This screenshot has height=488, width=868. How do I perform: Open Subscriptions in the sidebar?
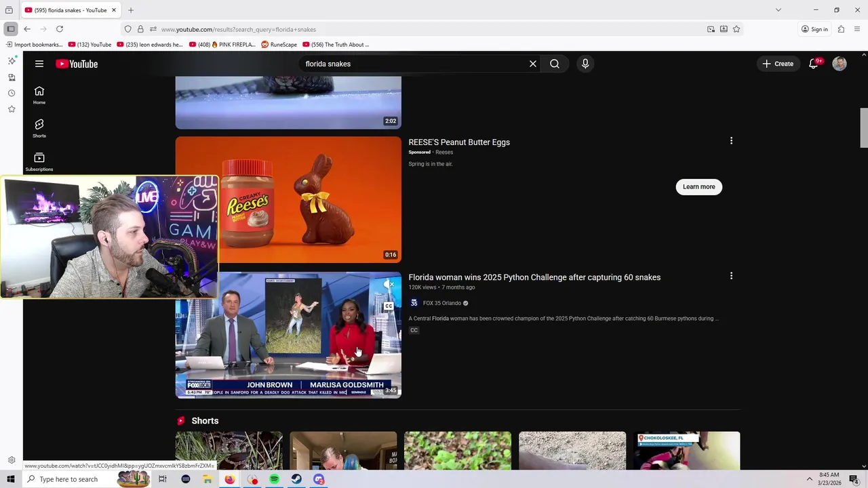coord(39,162)
